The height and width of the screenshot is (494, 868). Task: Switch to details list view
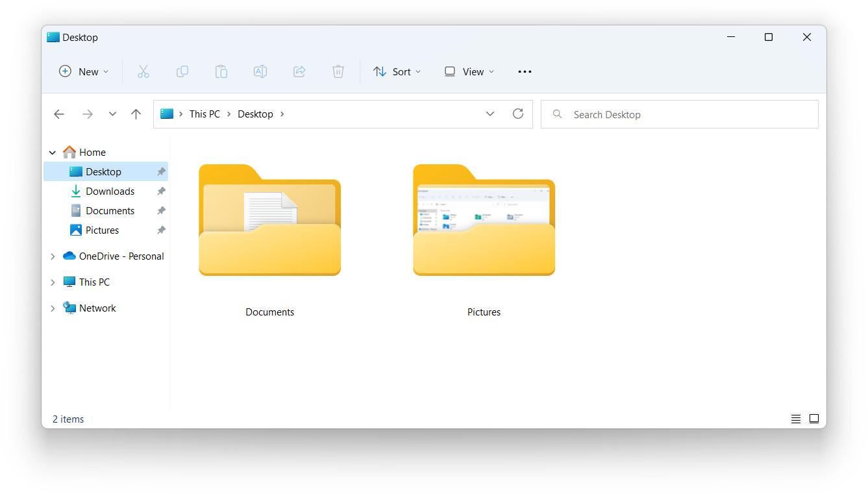pos(796,419)
